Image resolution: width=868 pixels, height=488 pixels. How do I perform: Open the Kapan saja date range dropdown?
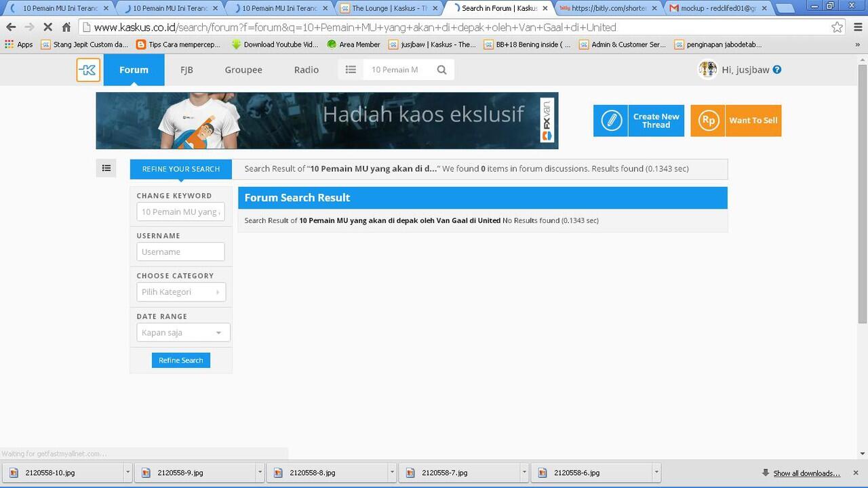(183, 333)
